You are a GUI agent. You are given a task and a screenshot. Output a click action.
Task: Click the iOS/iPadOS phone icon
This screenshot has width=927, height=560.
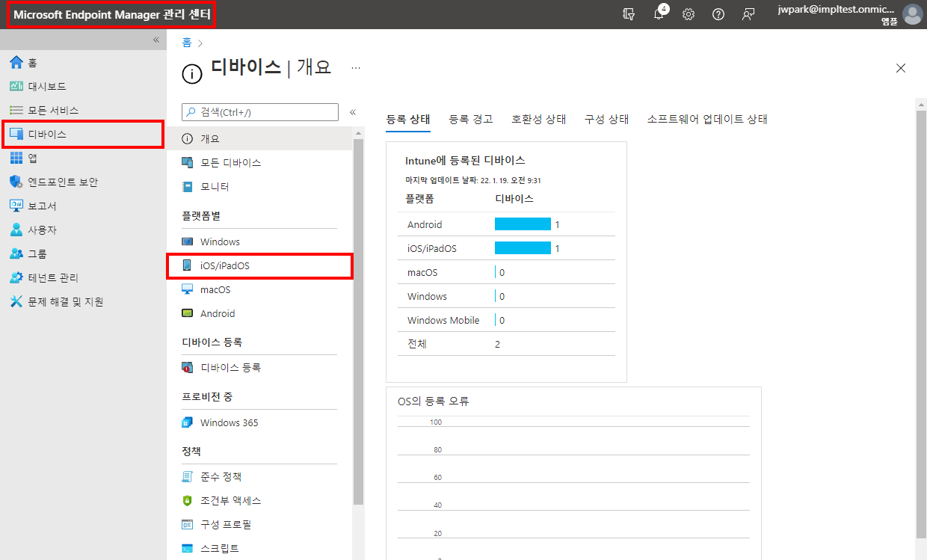point(188,265)
